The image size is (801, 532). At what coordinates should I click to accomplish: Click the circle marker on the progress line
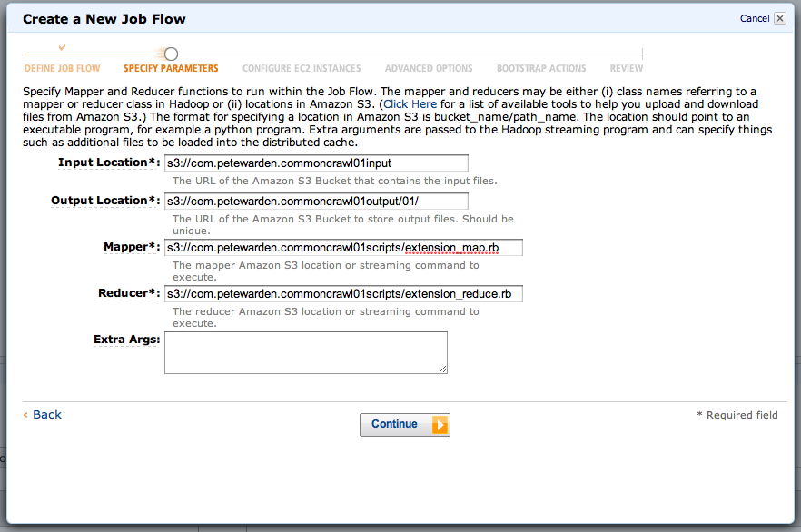pos(171,54)
